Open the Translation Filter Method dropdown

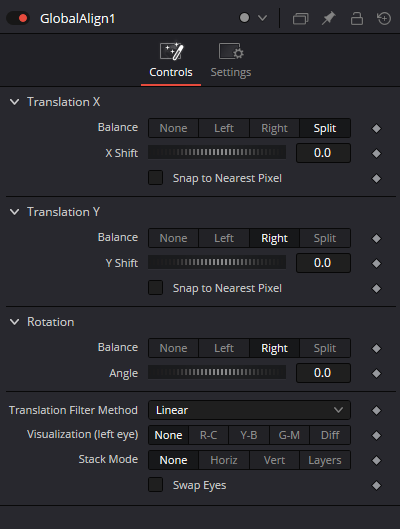tap(249, 410)
